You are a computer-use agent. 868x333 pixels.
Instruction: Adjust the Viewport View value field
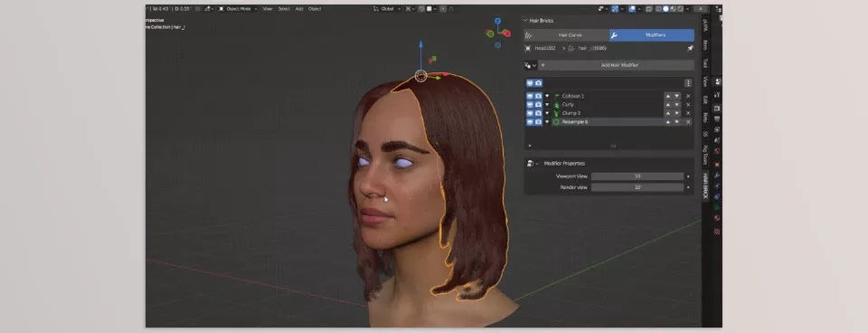point(637,176)
